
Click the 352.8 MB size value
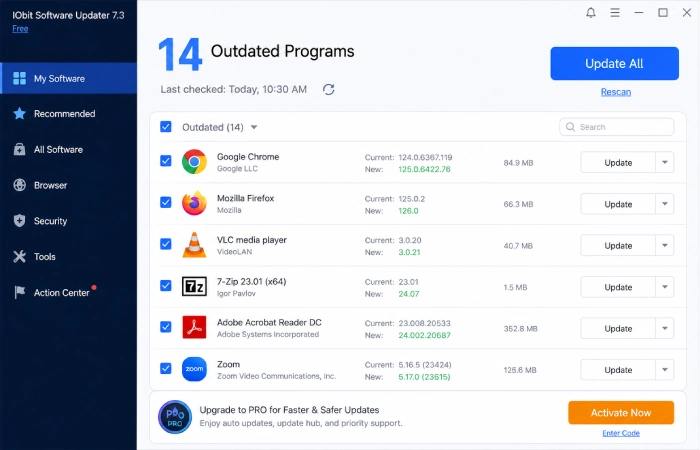pos(521,329)
